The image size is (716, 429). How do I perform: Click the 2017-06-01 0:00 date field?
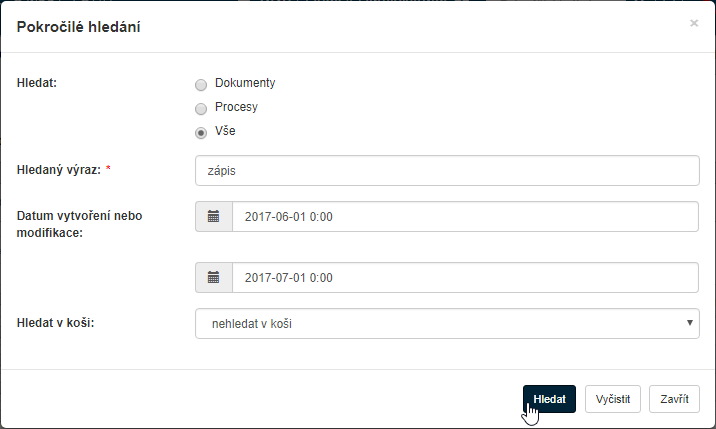(x=465, y=216)
